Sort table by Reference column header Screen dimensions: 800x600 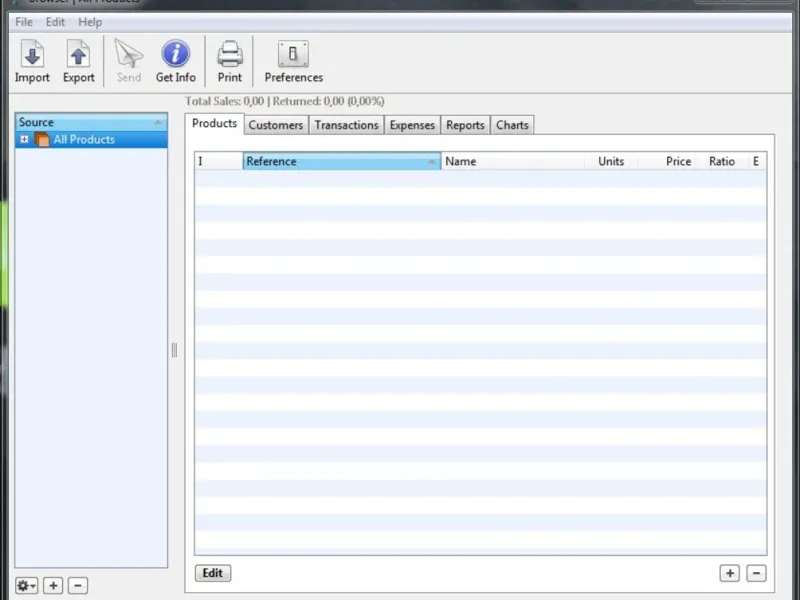342,161
